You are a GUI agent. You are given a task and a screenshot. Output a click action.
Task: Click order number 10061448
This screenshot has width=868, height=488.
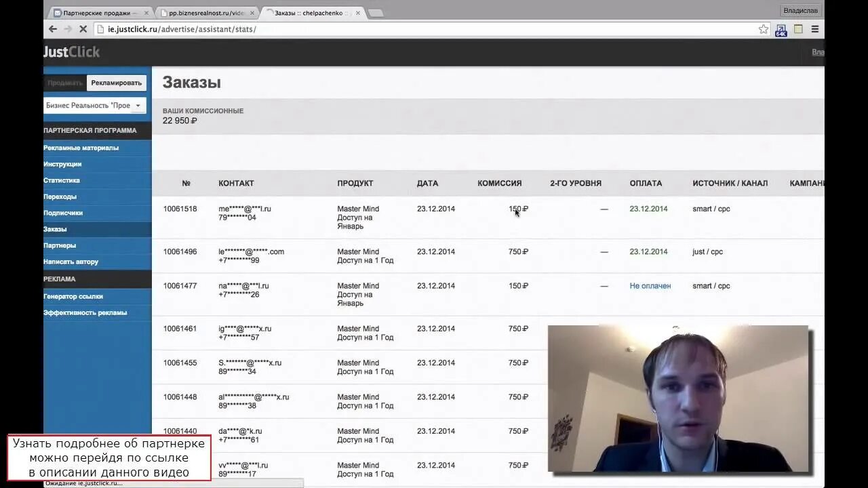point(180,397)
